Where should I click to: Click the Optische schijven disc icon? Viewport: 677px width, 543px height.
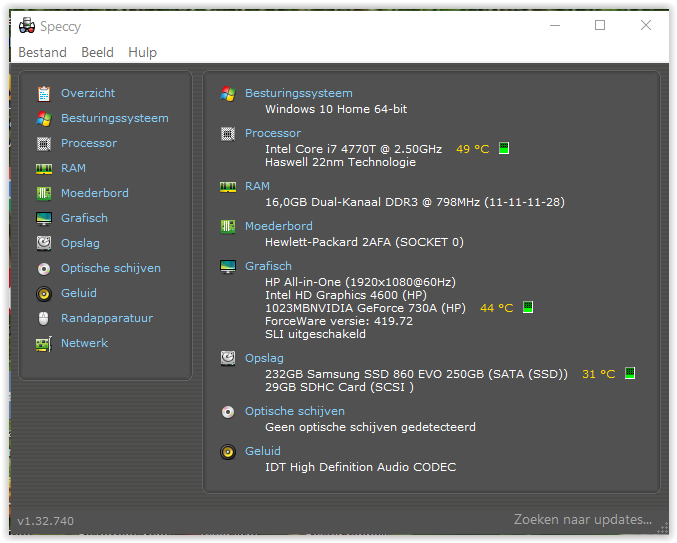tap(43, 268)
